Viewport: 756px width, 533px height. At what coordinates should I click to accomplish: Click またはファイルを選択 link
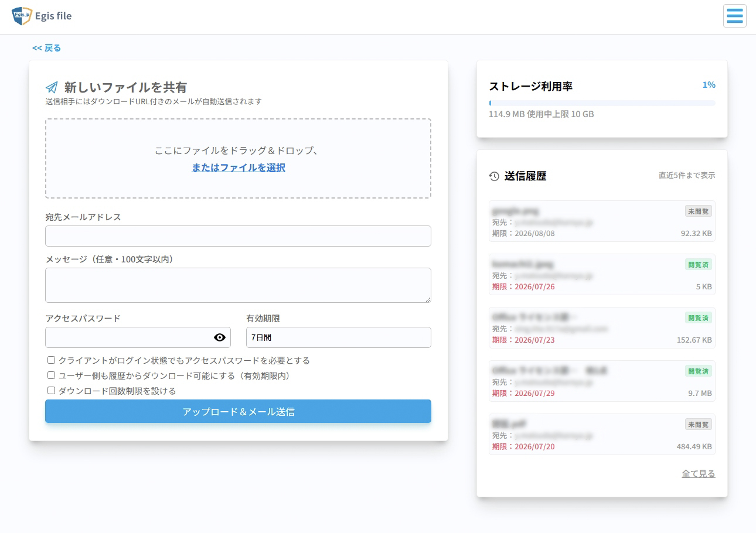239,168
